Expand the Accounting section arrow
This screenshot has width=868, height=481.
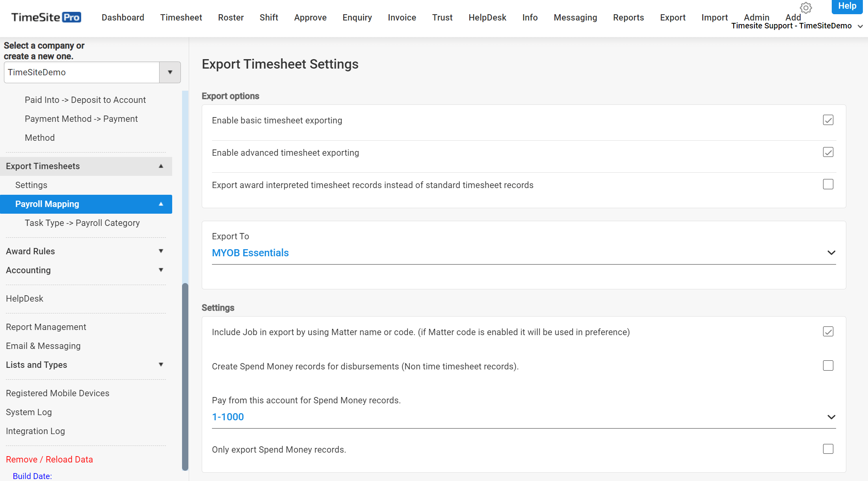coord(161,270)
